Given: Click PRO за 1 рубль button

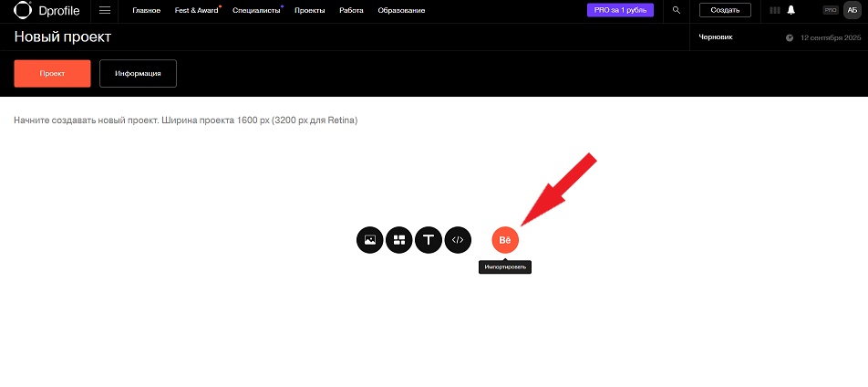Looking at the screenshot, I should [x=620, y=10].
